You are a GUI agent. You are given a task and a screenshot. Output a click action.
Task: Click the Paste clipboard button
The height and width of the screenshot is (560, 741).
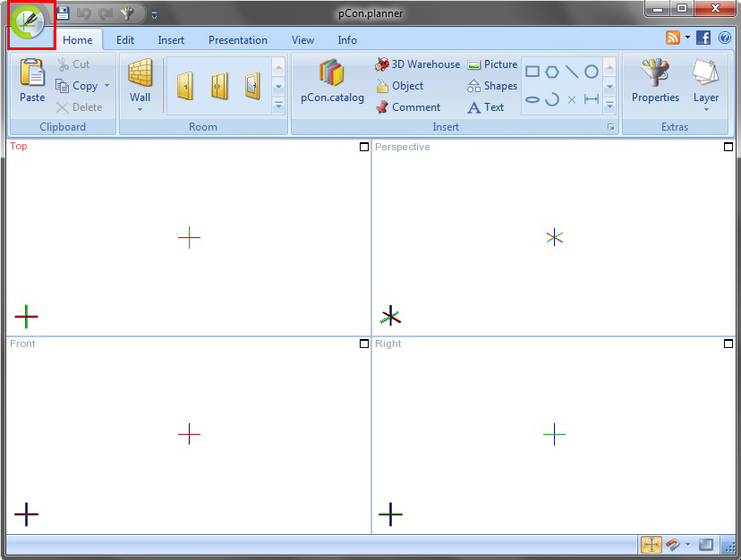[32, 81]
